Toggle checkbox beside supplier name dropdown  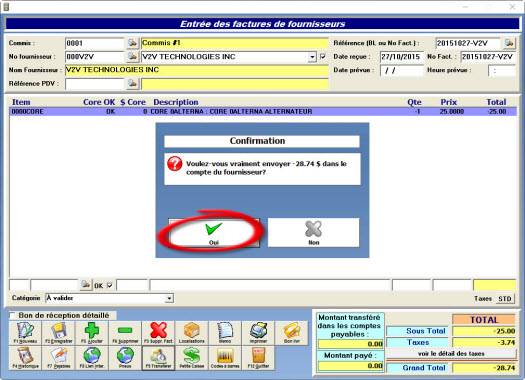[x=323, y=57]
